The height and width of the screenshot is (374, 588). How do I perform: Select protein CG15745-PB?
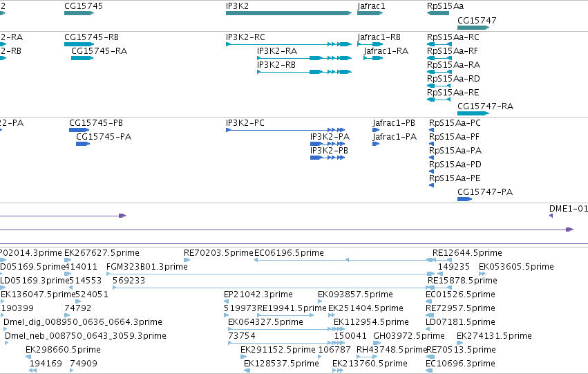click(95, 123)
